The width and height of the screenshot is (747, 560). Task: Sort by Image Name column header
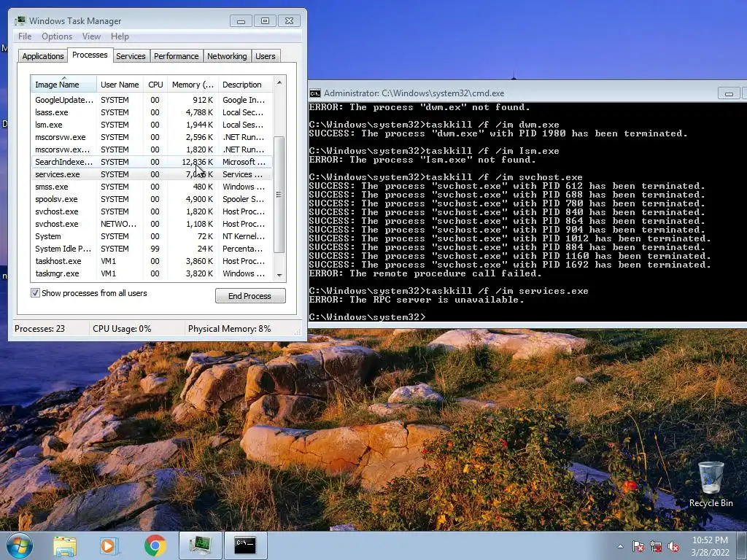point(63,85)
